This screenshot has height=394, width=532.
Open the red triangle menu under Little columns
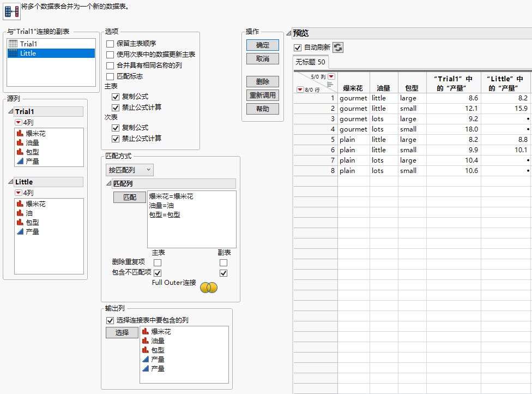(18, 193)
